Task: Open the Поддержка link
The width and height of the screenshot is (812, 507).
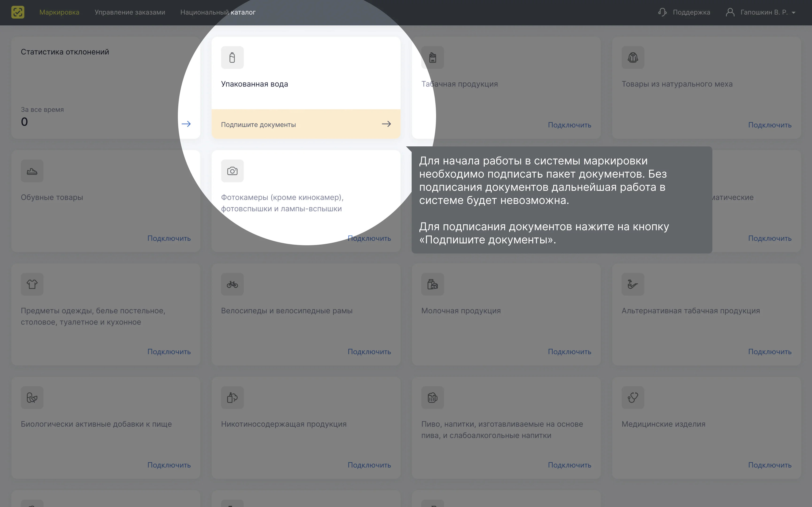Action: click(x=691, y=12)
